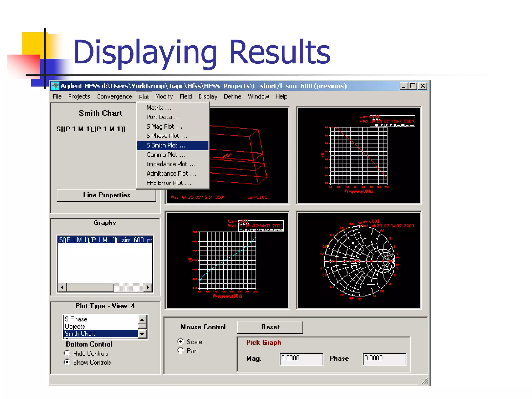The height and width of the screenshot is (399, 532).
Task: Click the Agilent HFSS title bar icon
Action: click(x=55, y=86)
